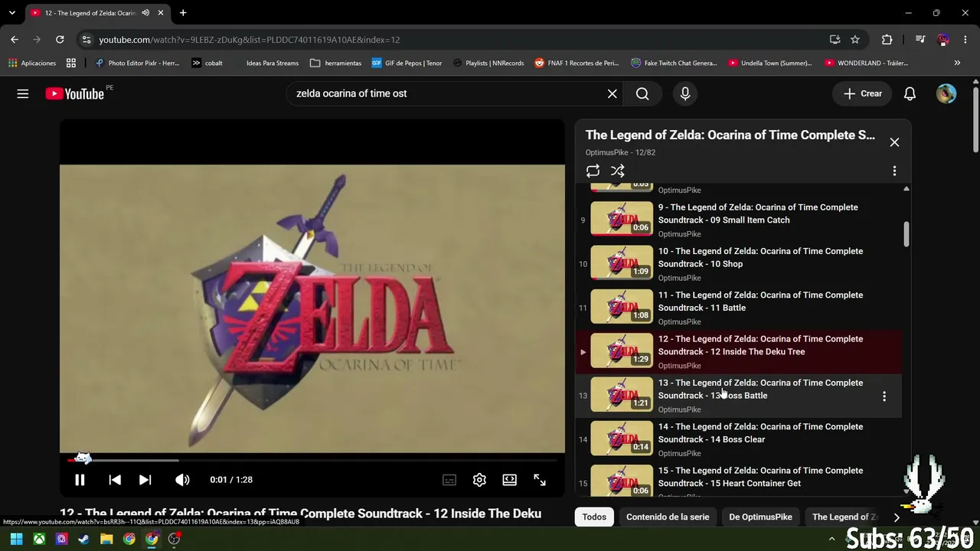The image size is (980, 551).
Task: Select the De OptimusPike filter chip
Action: point(760,517)
